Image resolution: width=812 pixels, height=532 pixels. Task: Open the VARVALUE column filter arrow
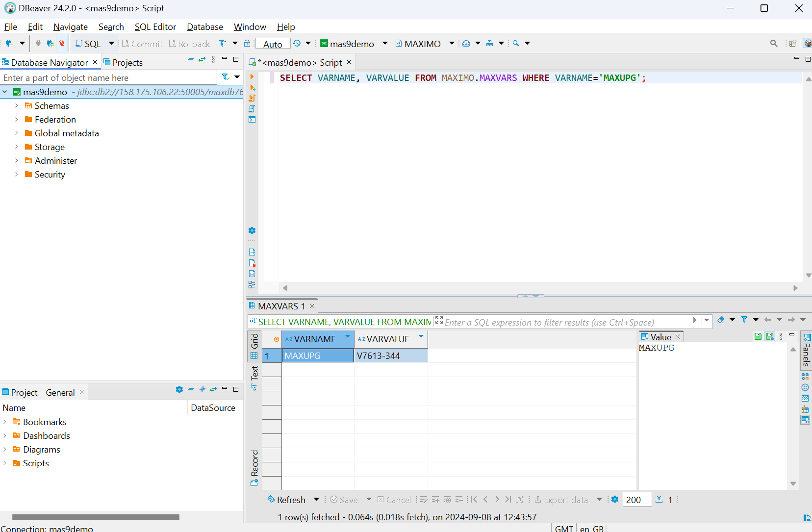tap(421, 336)
